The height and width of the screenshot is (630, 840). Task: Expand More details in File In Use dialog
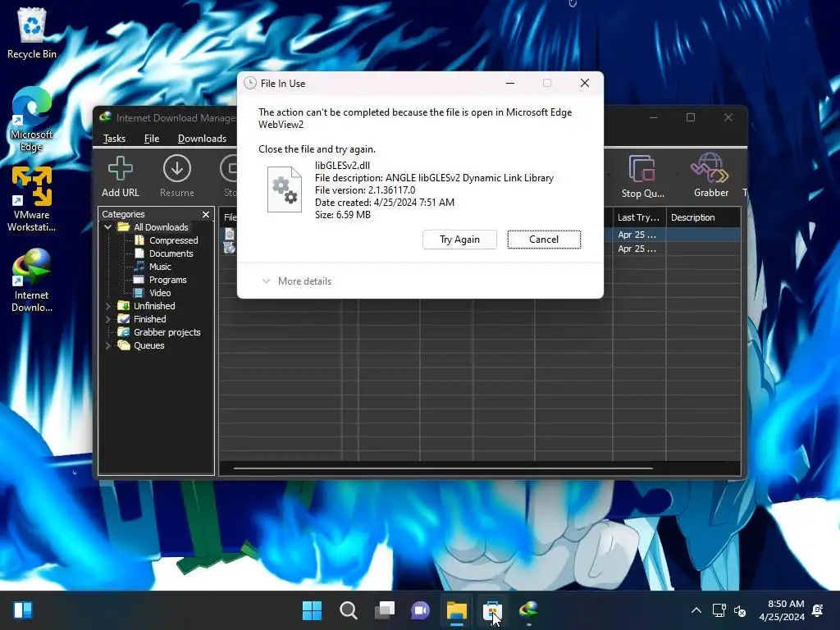pos(296,281)
